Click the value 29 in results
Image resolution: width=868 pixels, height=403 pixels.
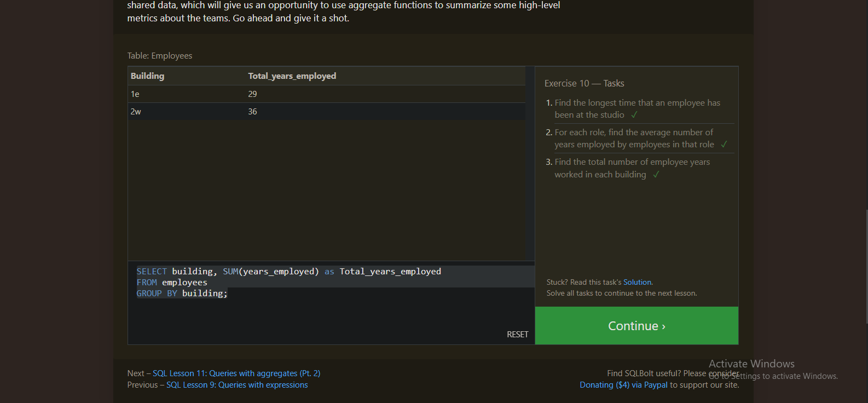(x=252, y=94)
